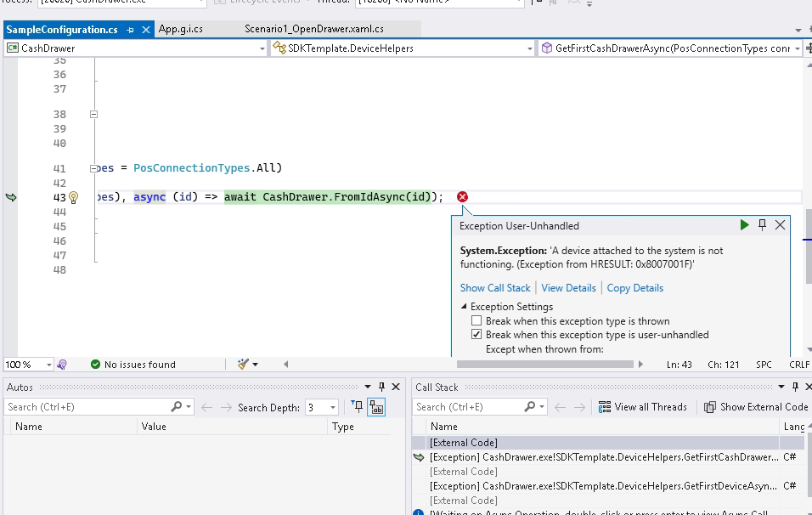812x515 pixels.
Task: Open the Show Call Stack link
Action: coord(495,288)
